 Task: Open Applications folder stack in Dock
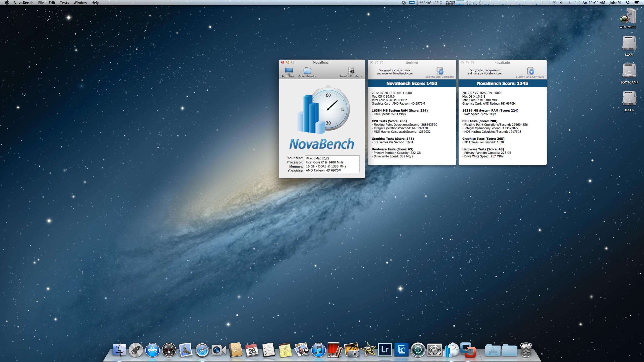(x=492, y=350)
